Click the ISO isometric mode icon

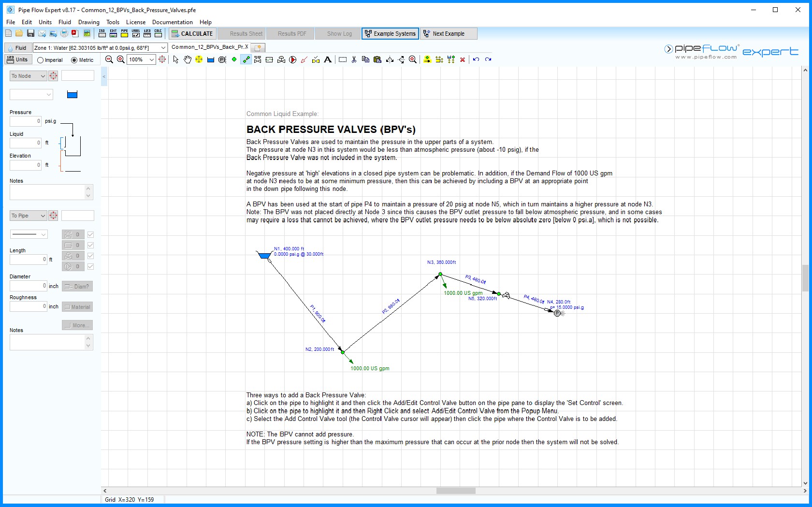tap(102, 33)
